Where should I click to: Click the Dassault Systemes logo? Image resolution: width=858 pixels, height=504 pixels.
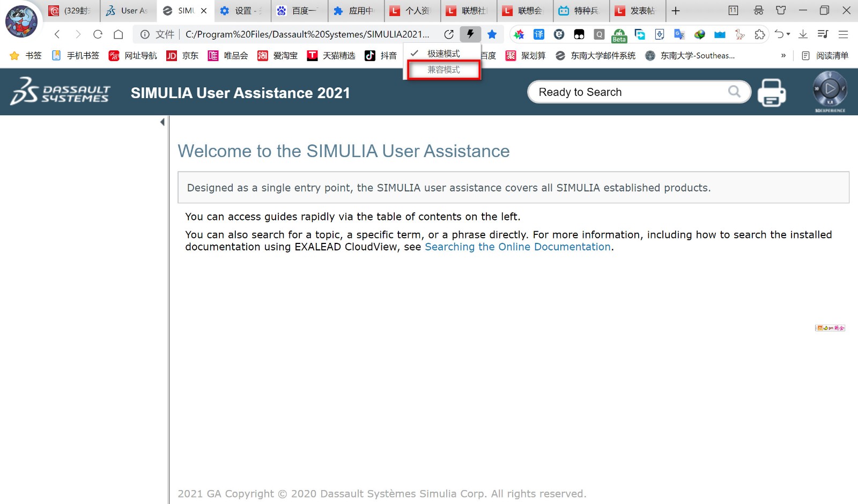click(61, 91)
